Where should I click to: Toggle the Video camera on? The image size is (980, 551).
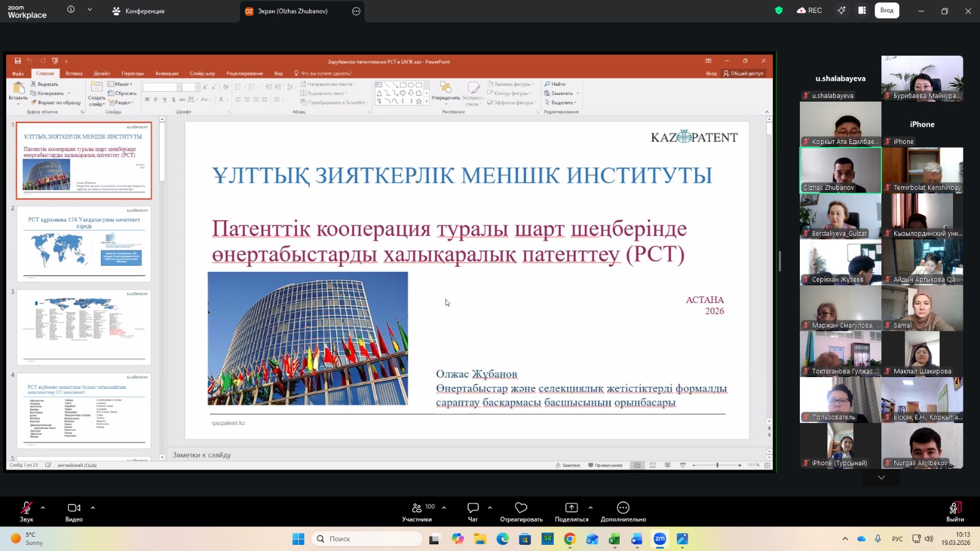(x=74, y=508)
